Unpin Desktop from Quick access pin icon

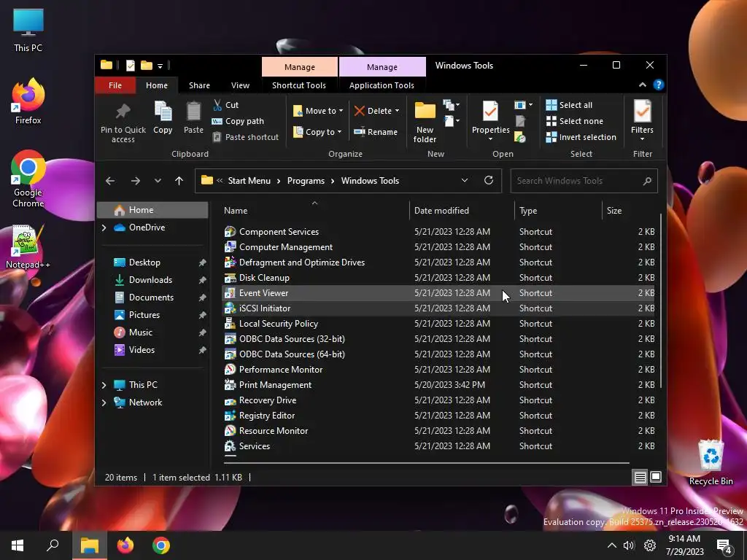202,262
